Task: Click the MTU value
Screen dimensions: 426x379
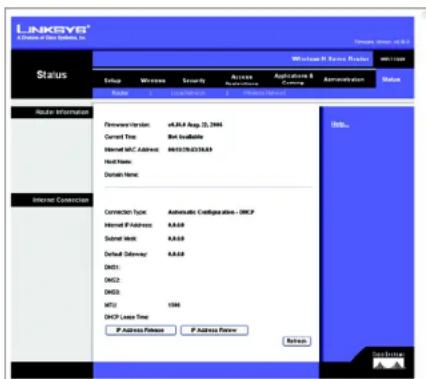Action: [174, 305]
